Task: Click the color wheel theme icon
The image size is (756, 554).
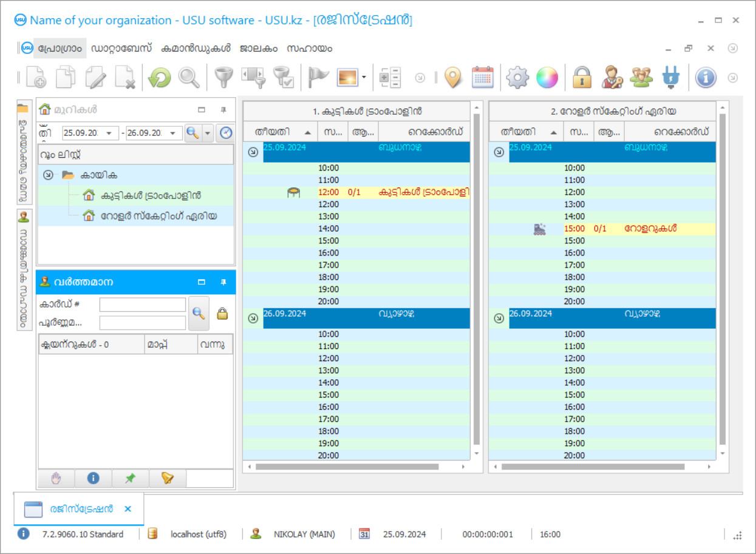Action: 547,78
